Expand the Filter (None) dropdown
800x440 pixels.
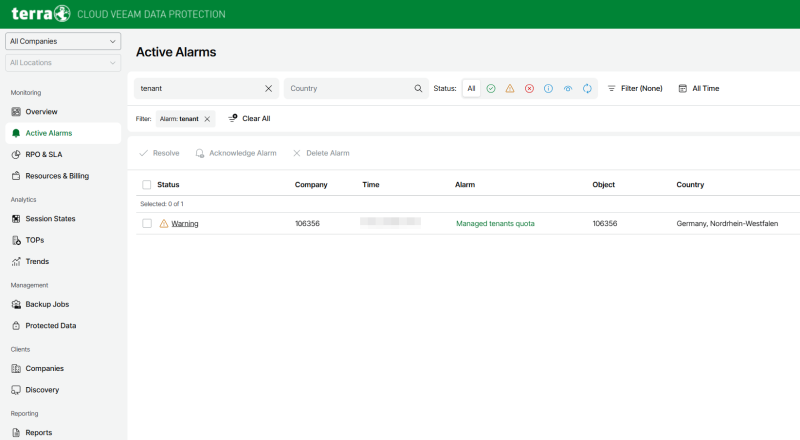tap(635, 88)
